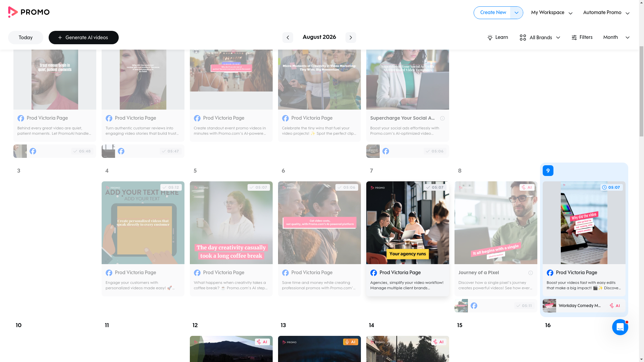Open small thumbnail in the 05:47 row

[108, 151]
